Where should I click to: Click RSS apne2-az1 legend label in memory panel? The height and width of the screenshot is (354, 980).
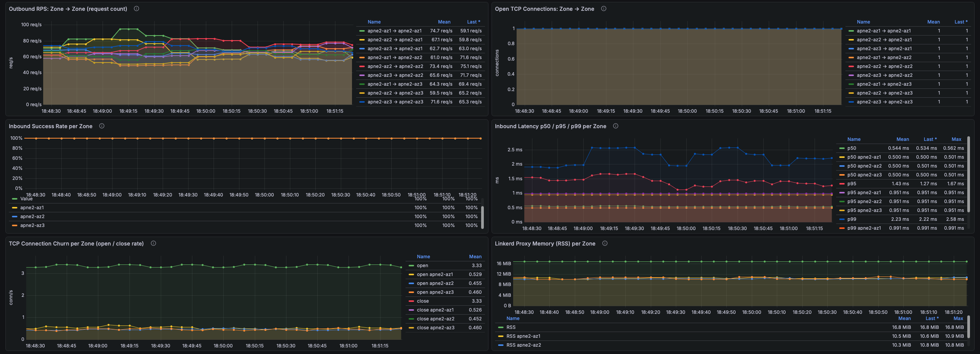[523, 336]
